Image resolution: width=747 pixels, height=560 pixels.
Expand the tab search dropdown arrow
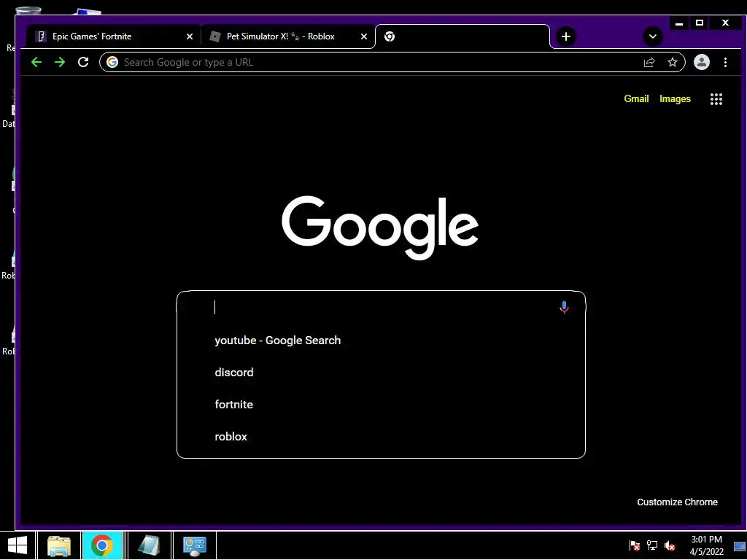coord(653,36)
